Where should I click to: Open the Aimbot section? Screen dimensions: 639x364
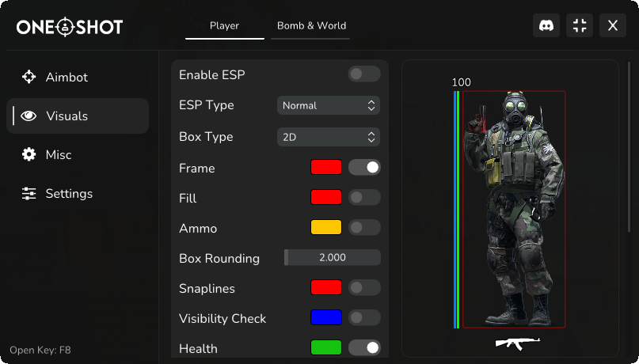coord(78,77)
